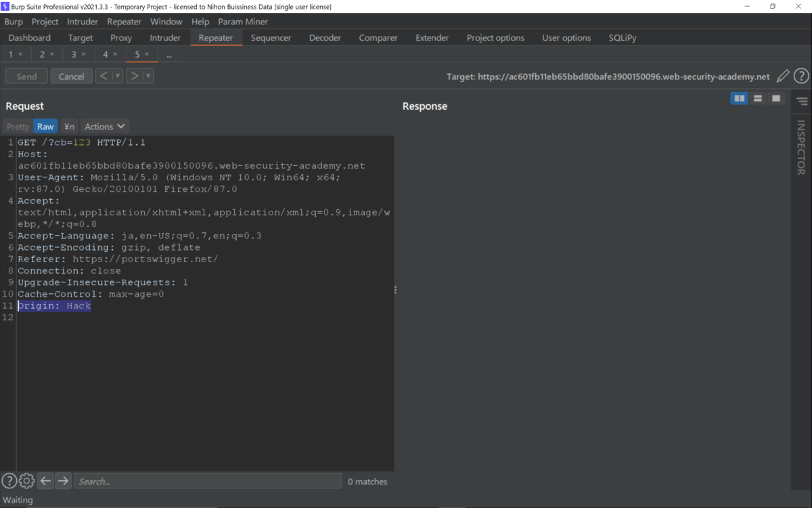Toggle the \n non-printable characters button

tap(69, 127)
